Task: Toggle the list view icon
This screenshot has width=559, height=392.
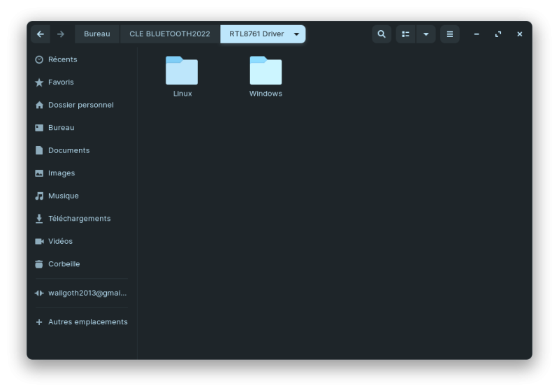Action: [x=406, y=34]
